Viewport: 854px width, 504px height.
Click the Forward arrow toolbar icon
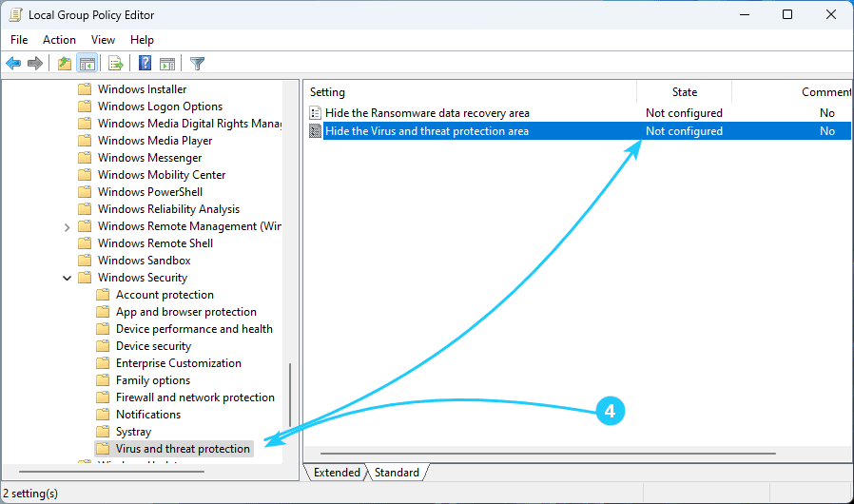coord(35,64)
